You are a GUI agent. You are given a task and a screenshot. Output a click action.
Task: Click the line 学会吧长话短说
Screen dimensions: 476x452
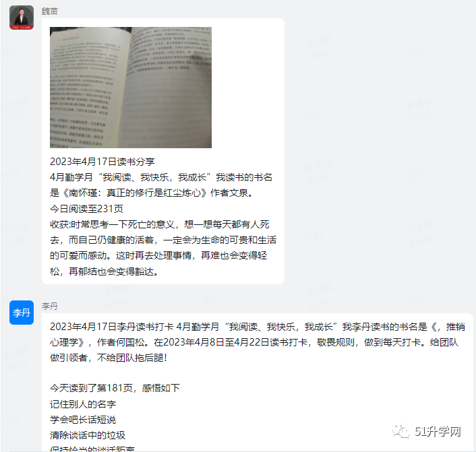pos(83,420)
